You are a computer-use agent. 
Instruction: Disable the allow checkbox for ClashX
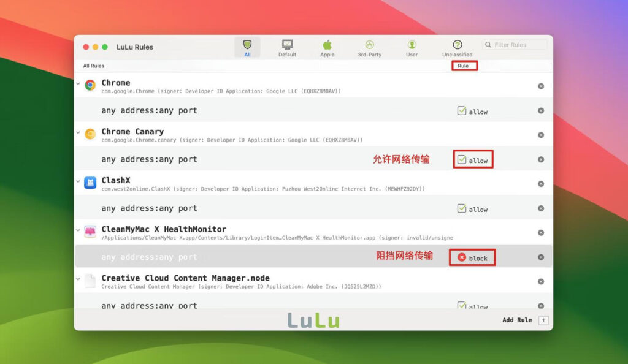point(461,208)
